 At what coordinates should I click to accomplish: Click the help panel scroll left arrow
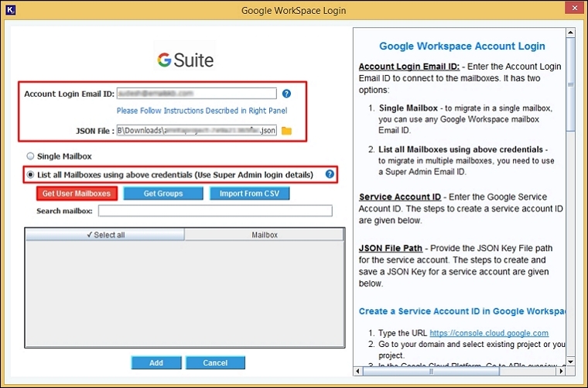point(357,371)
